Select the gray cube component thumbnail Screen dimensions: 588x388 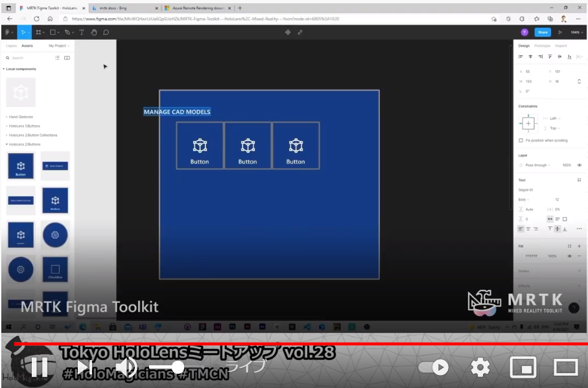(21, 92)
